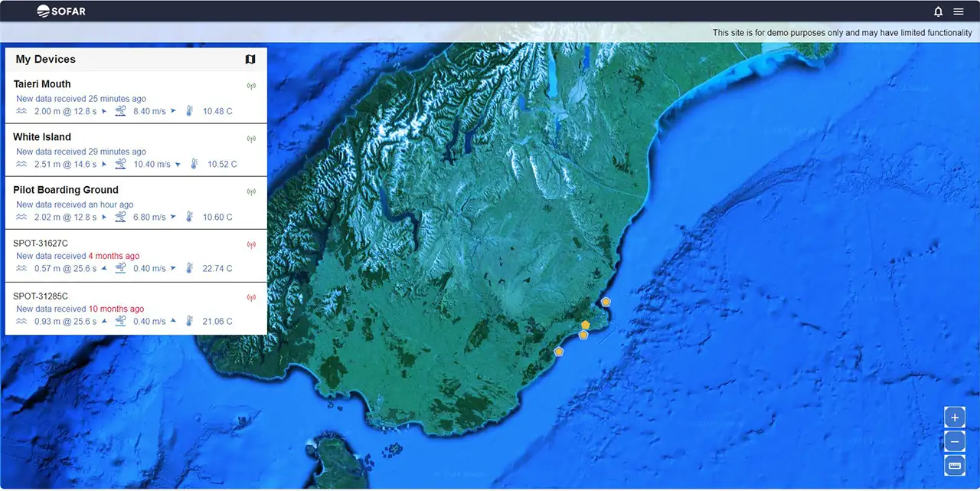The height and width of the screenshot is (491, 980).
Task: Click the wave icon on SPOT-31285C row
Action: click(x=21, y=321)
